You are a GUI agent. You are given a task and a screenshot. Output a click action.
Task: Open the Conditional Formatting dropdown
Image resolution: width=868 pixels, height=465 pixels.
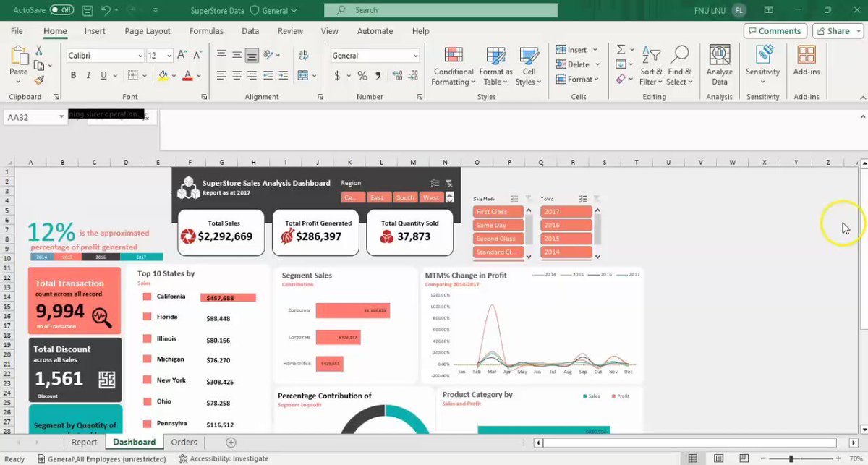[x=454, y=66]
